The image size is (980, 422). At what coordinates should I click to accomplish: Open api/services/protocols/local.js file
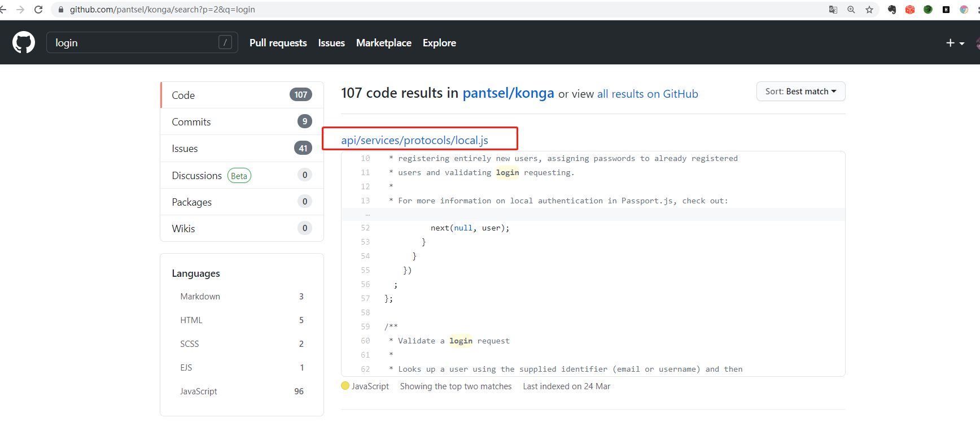[x=414, y=140]
